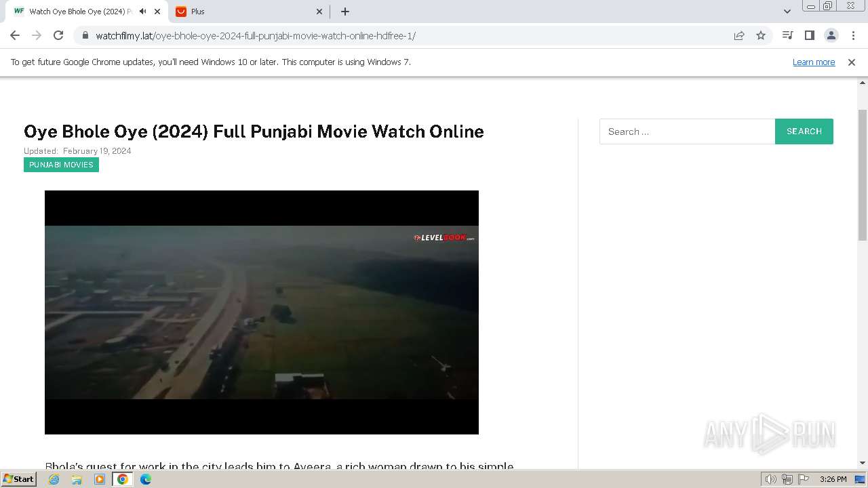Play the embedded movie video

point(262,312)
